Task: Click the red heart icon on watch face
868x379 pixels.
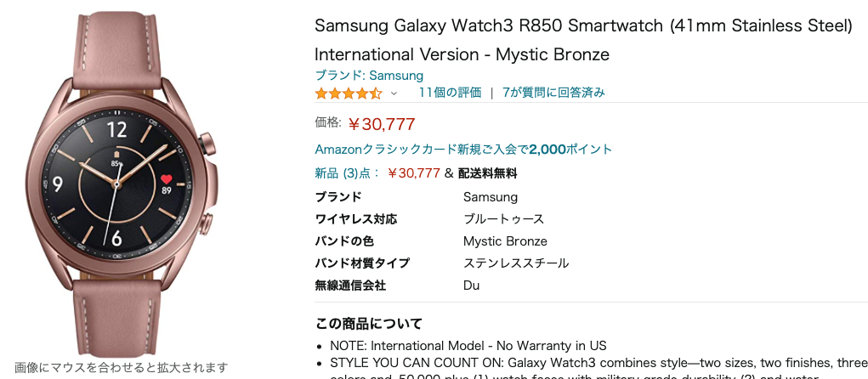Action: tap(167, 179)
